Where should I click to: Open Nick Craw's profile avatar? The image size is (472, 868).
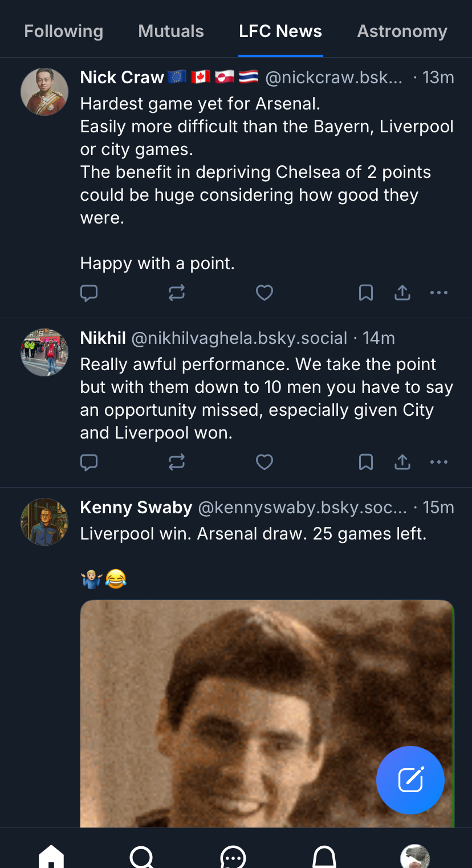pos(44,92)
